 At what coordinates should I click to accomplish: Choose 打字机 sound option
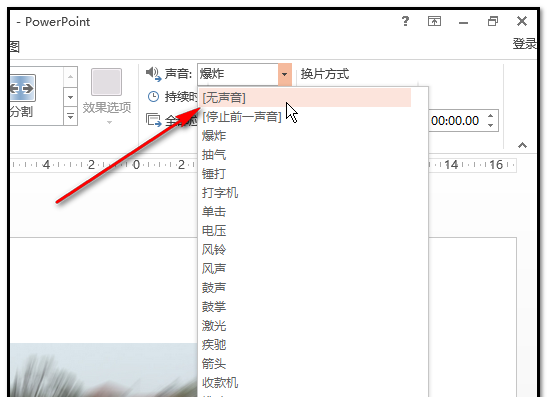pyautogui.click(x=305, y=193)
